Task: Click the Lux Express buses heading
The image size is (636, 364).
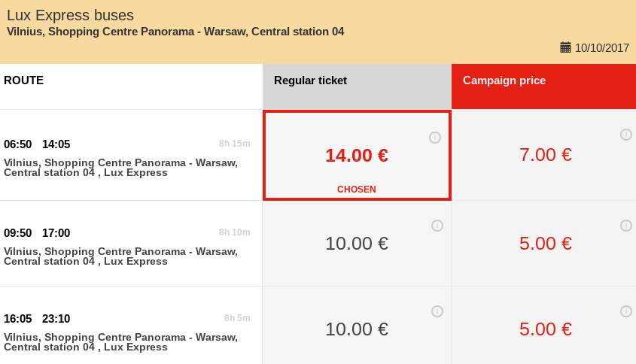Action: 70,15
